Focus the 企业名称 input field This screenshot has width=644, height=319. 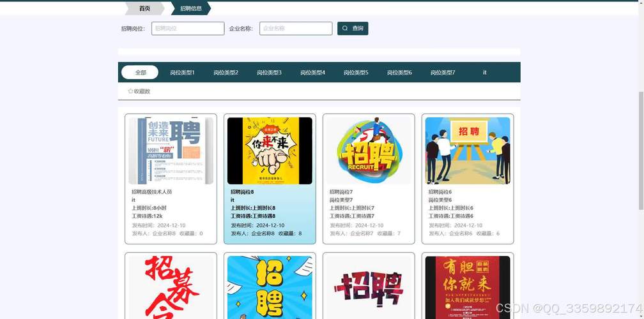click(x=296, y=29)
